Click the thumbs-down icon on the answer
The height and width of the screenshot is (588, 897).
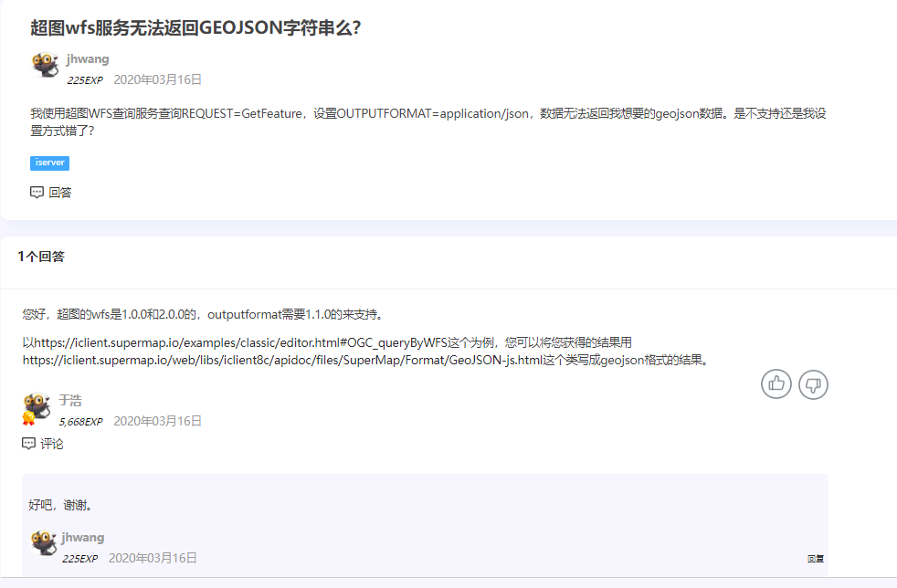[813, 384]
